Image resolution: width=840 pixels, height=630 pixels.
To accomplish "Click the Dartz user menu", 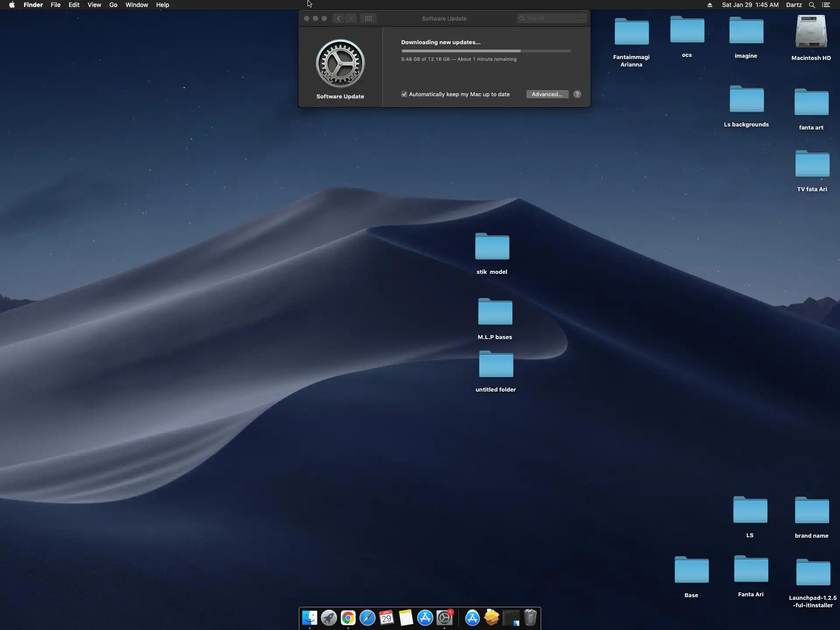I will [794, 5].
